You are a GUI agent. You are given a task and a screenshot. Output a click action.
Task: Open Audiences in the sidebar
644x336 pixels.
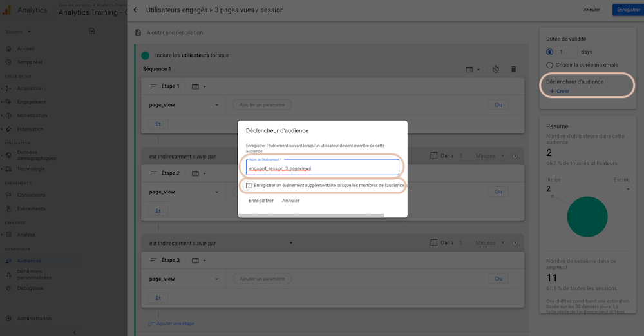29,261
